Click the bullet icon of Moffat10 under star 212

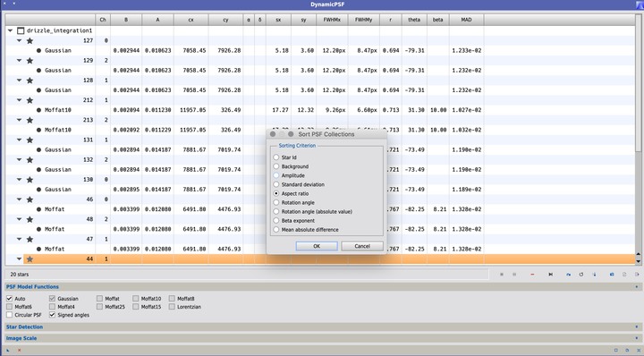[38, 110]
